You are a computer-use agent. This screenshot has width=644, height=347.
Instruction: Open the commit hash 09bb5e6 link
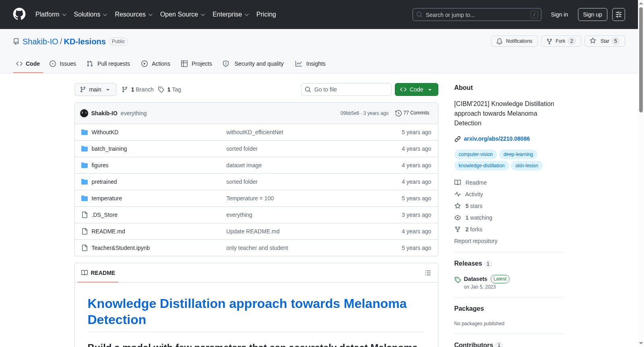[350, 113]
